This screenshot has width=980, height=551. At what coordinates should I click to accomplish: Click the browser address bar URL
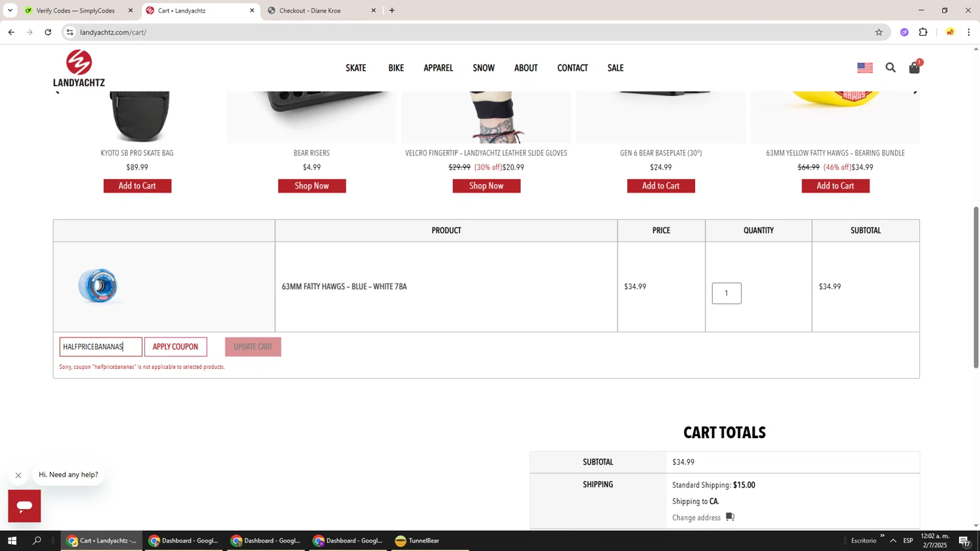coord(114,32)
